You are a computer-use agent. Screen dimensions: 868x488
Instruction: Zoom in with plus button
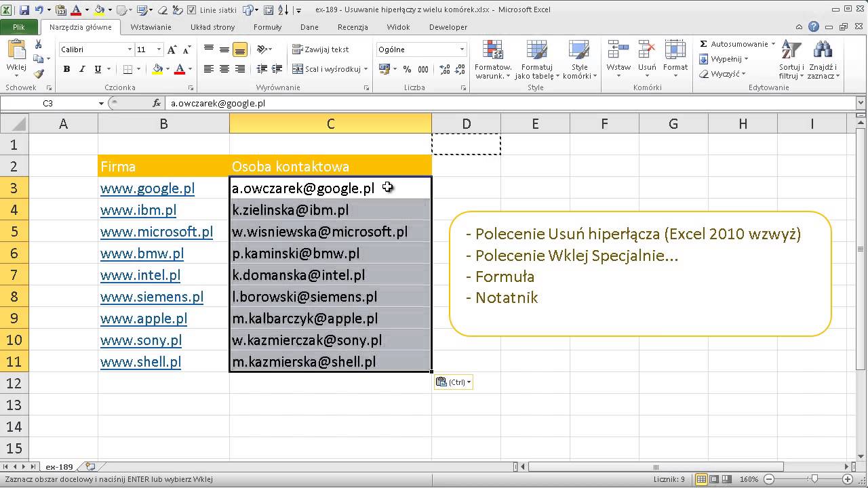(848, 479)
